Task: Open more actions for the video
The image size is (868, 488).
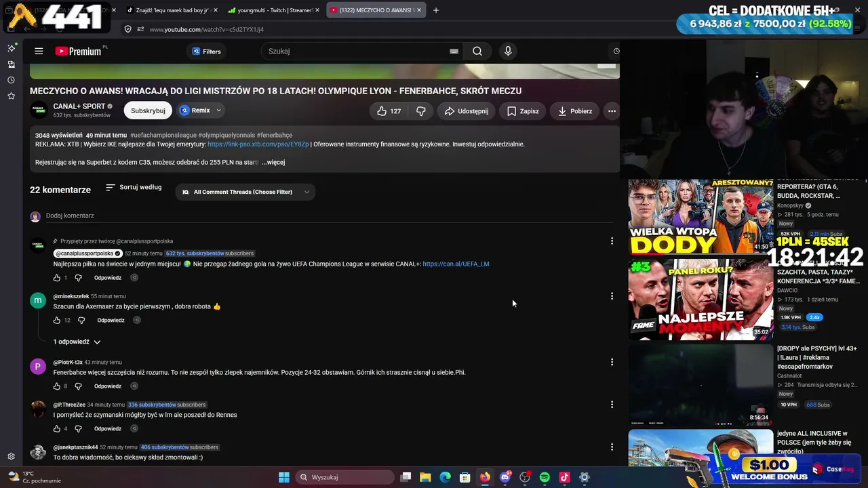Action: [x=612, y=111]
